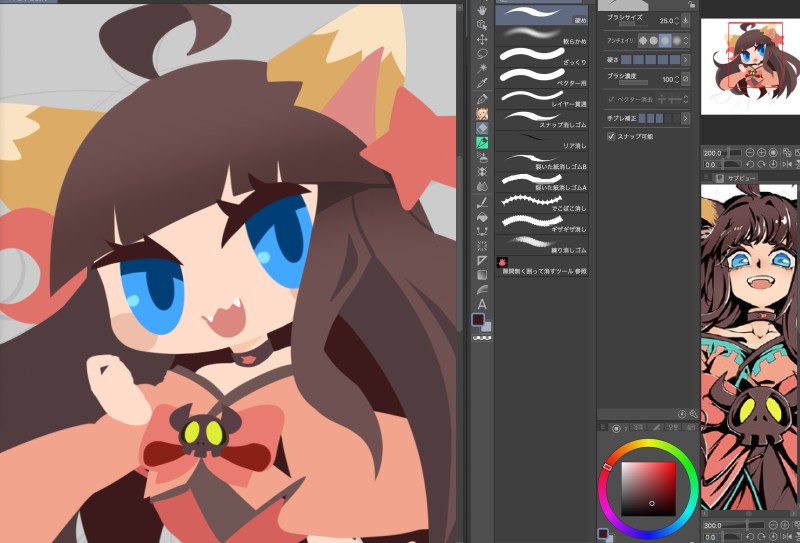Open color panel menu icon

(602, 427)
